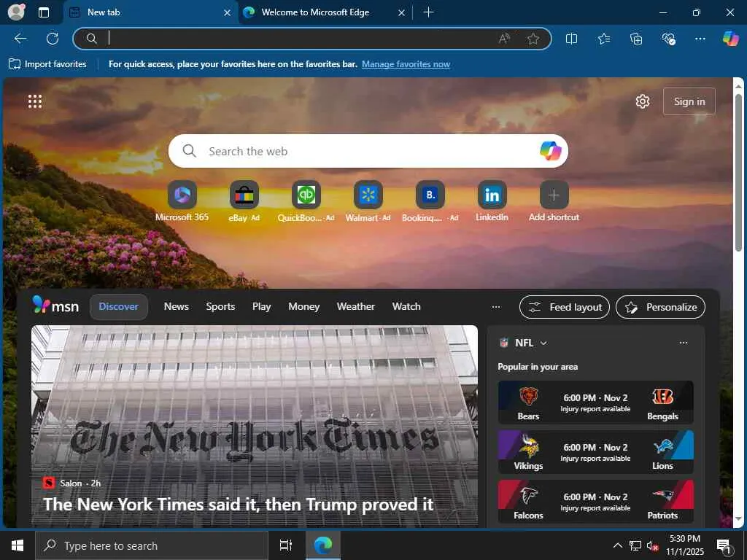Open News feed tab
Screen dimensions: 747x560
point(177,307)
